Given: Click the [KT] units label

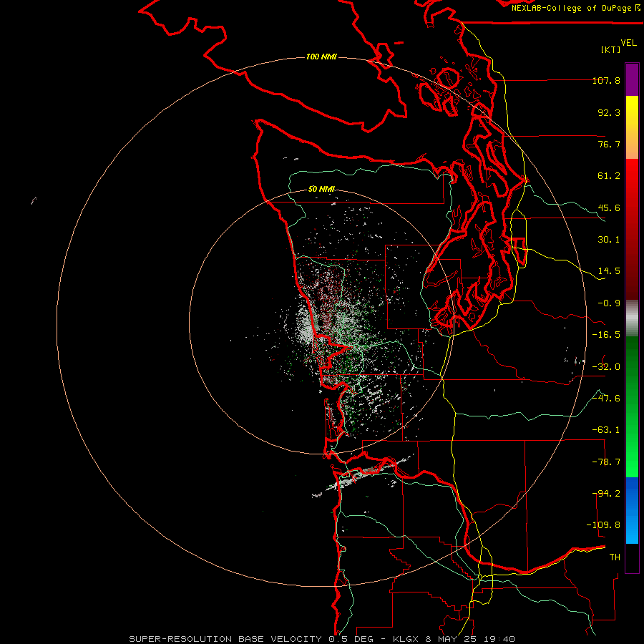Looking at the screenshot, I should pyautogui.click(x=611, y=49).
